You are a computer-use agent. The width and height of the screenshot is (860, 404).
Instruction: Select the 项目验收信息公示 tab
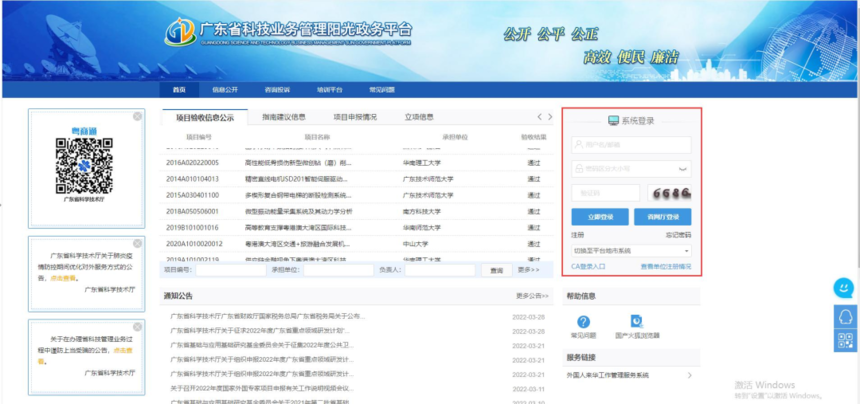click(x=205, y=117)
